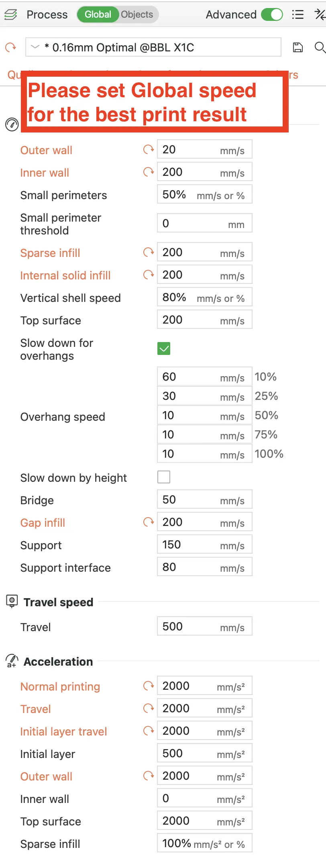
Task: Click the Top surface speed field
Action: (x=204, y=320)
